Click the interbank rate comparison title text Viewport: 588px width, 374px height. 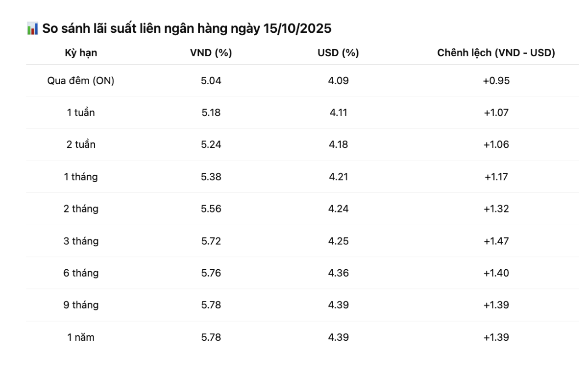[187, 29]
